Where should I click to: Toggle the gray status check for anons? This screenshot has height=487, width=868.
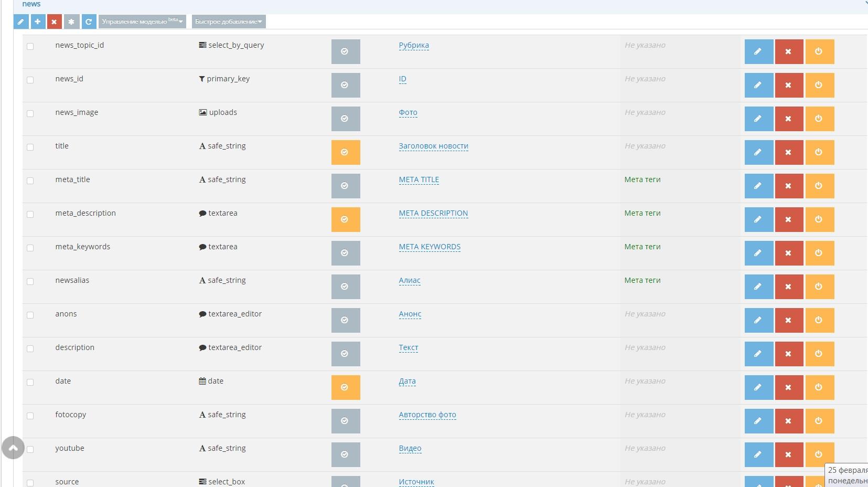pos(346,320)
